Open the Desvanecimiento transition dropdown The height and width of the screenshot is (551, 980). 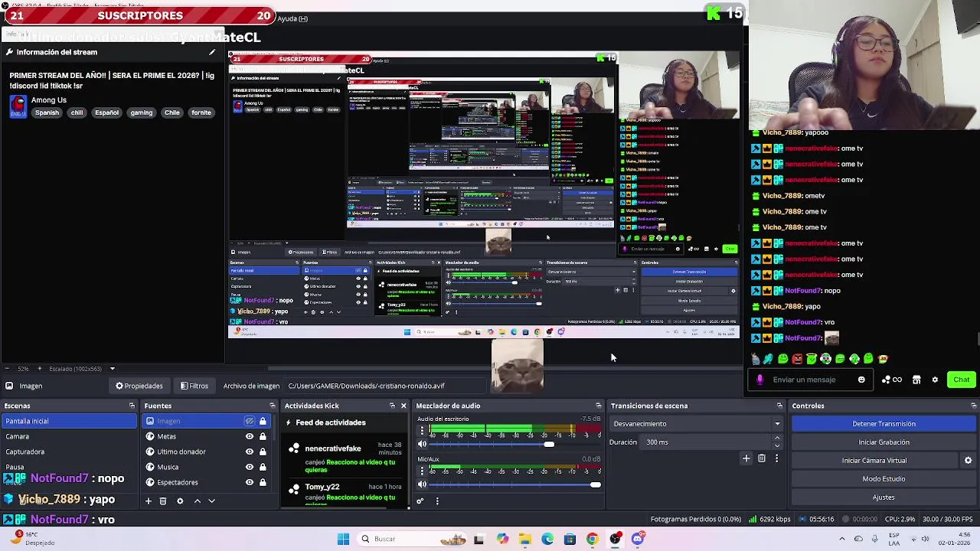[x=696, y=424]
